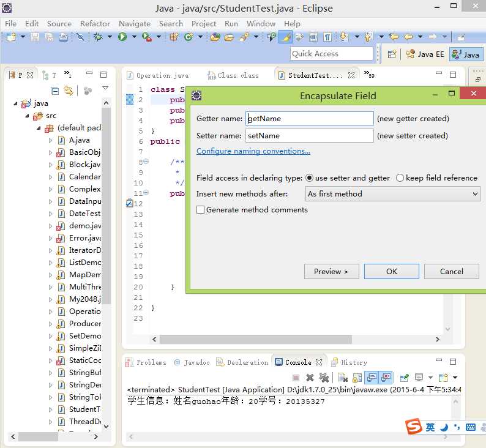The height and width of the screenshot is (448, 486).
Task: Click the Setter name input field
Action: 310,136
